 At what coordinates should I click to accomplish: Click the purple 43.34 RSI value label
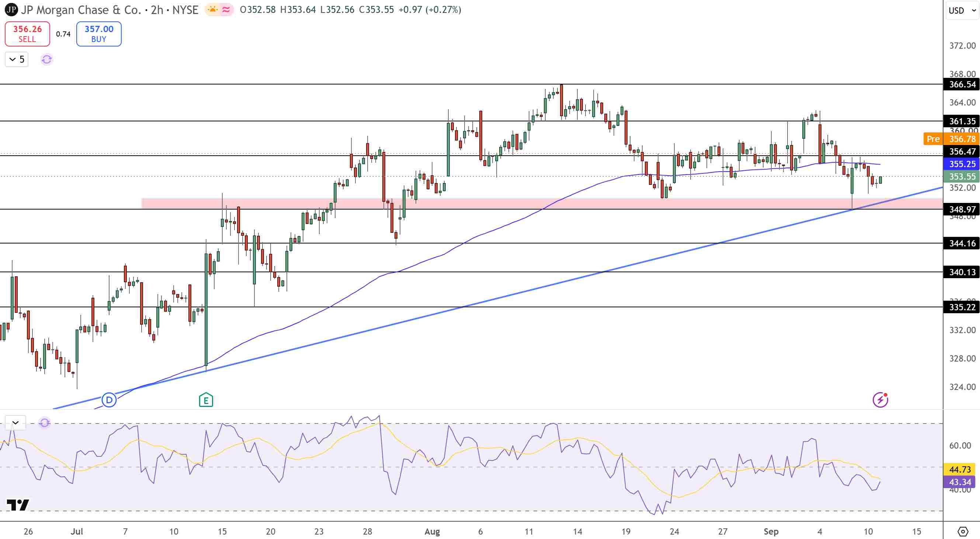pyautogui.click(x=959, y=482)
